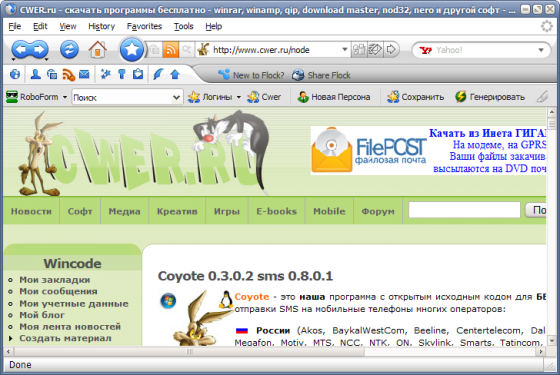Click the Windows icon in Coyote article
The height and width of the screenshot is (375, 560).
pos(168,301)
